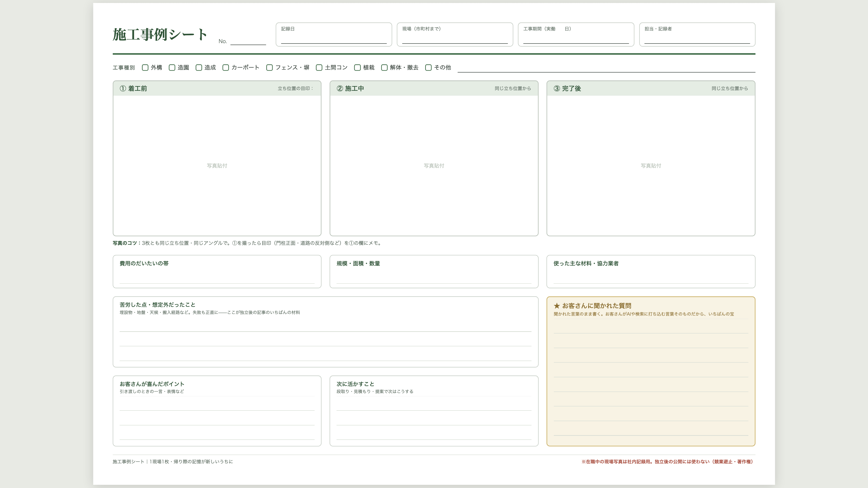Click the star icon beside お客さんに聞かれた質問

[x=557, y=306]
